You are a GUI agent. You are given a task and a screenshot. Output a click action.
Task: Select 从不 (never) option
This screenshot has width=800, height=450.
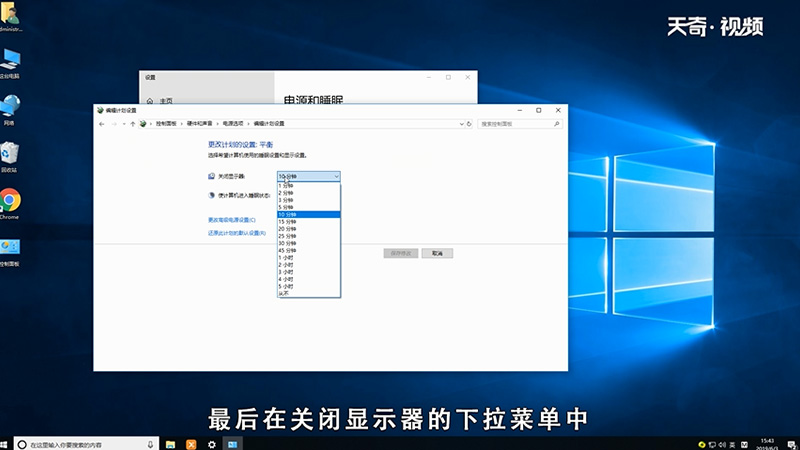coord(309,293)
